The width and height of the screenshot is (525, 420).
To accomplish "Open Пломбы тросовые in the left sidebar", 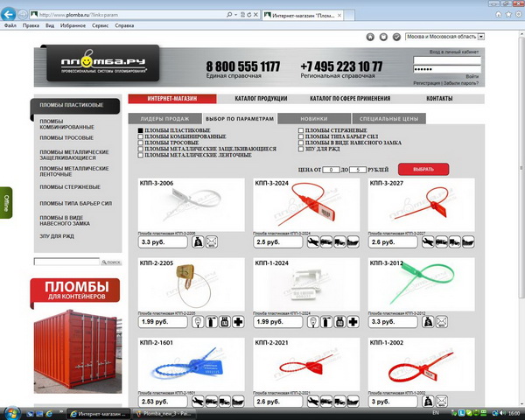I will pyautogui.click(x=66, y=137).
